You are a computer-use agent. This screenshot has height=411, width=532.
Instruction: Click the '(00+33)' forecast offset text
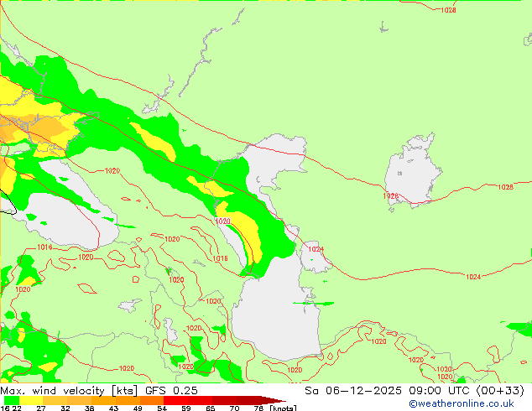click(500, 391)
